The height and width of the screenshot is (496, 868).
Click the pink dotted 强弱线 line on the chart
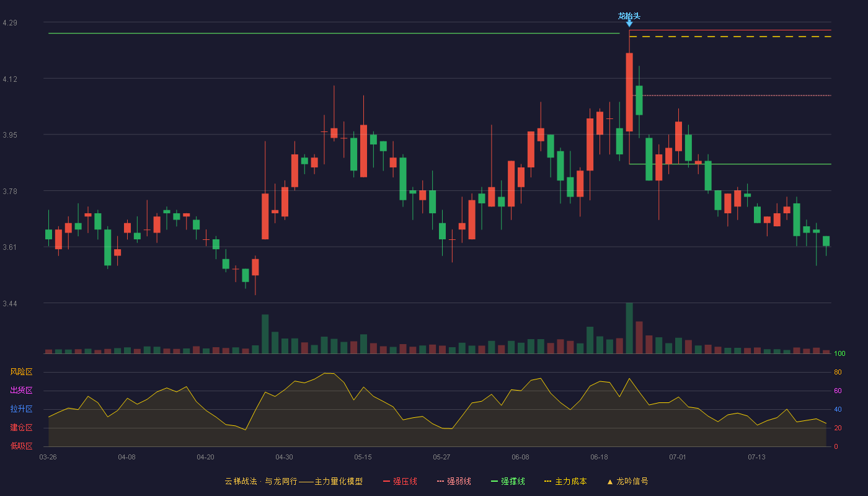tap(732, 95)
